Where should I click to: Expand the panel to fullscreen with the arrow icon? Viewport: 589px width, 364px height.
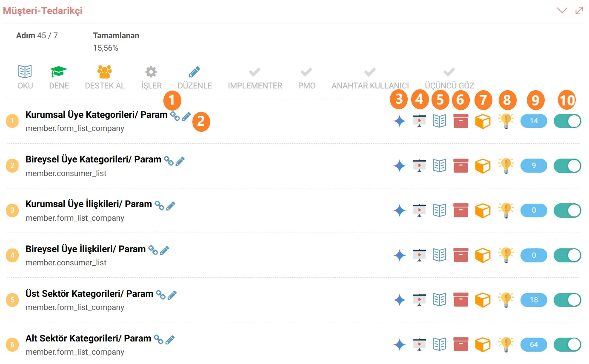click(579, 11)
